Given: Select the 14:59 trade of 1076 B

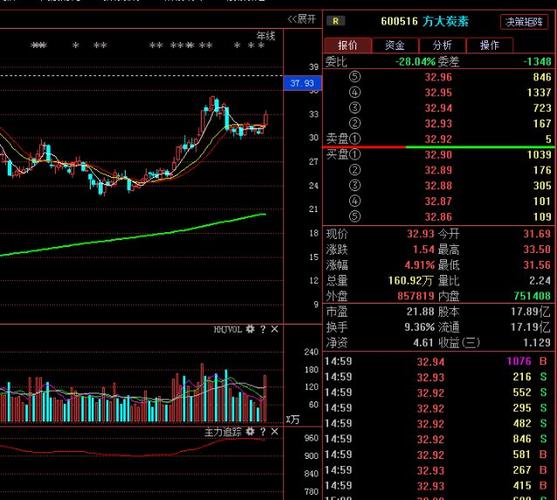Looking at the screenshot, I should click(x=439, y=362).
